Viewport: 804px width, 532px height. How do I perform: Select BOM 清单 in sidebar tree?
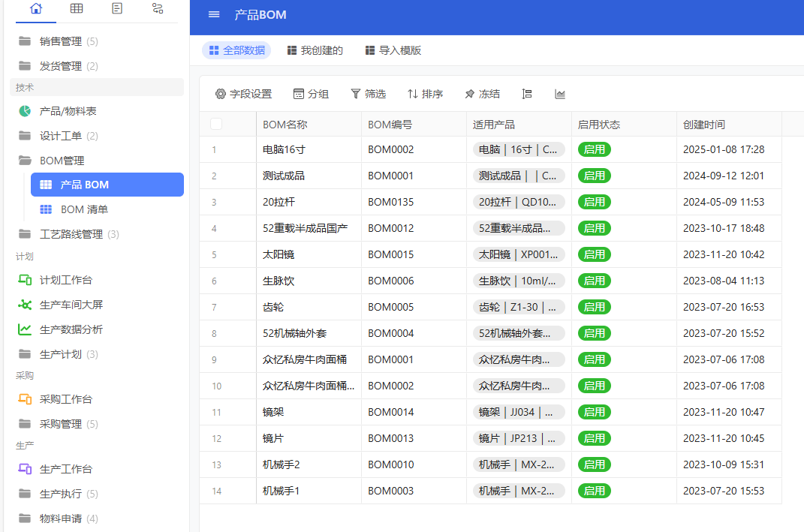click(84, 209)
